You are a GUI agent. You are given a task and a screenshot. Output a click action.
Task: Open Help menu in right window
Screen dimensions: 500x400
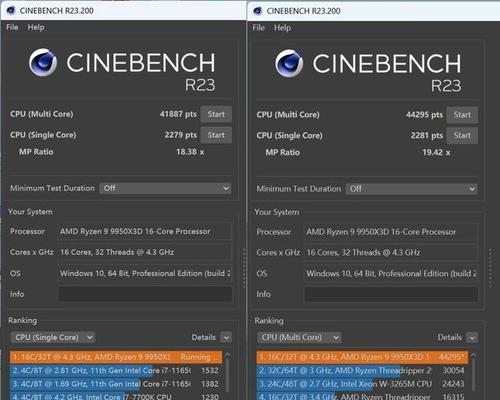(282, 28)
